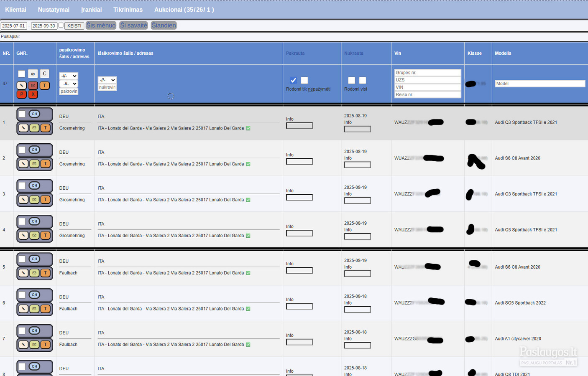Click the red X button in filter row
Screen dimensions: 588x376
(33, 94)
